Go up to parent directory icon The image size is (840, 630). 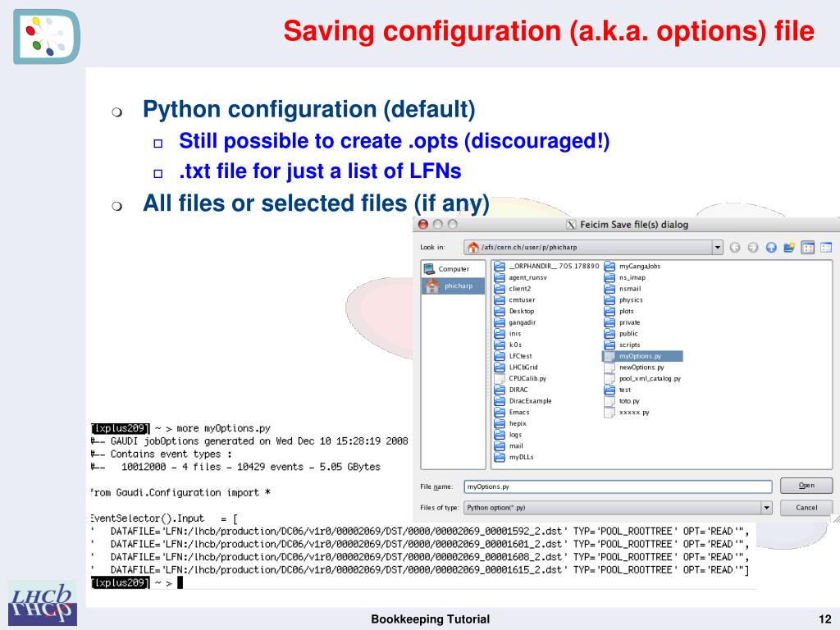pos(771,247)
